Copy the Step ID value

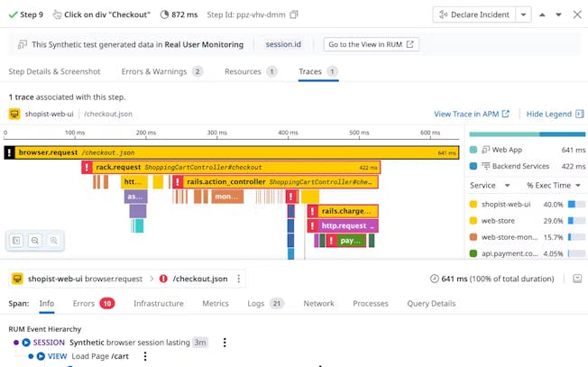tap(294, 15)
